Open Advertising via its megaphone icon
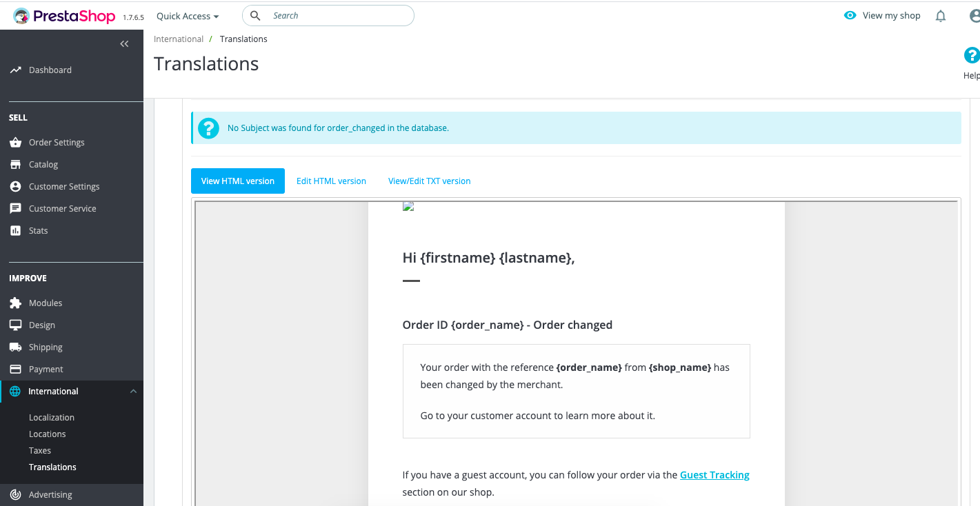The image size is (980, 506). click(x=15, y=494)
